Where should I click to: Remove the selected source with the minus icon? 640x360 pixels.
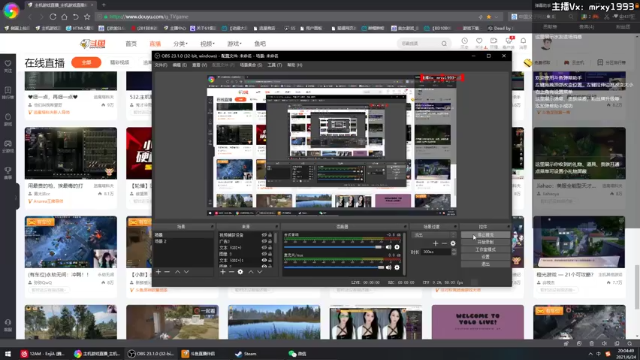231,272
